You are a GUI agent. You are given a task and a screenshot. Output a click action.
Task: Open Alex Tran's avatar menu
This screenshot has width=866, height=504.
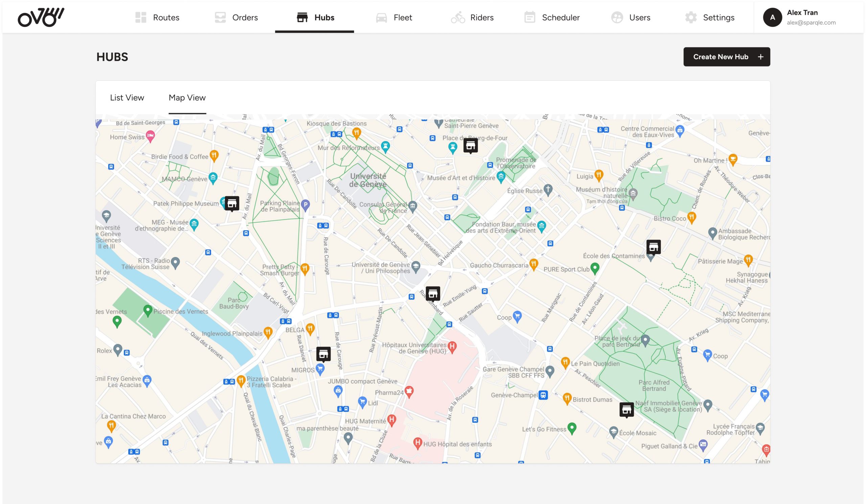click(772, 17)
